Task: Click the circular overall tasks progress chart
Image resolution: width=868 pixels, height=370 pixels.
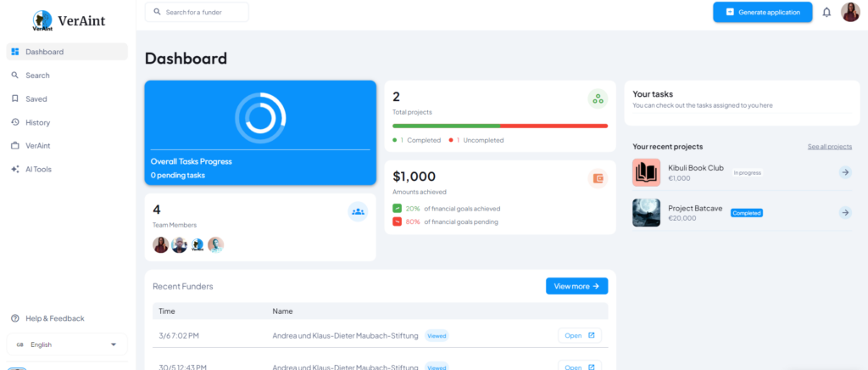Action: (x=260, y=116)
